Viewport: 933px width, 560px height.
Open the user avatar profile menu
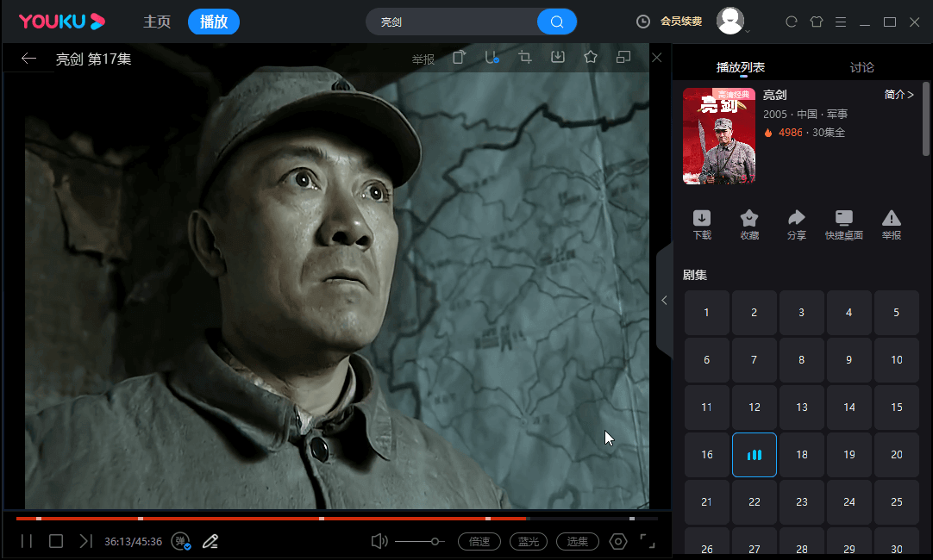click(730, 21)
